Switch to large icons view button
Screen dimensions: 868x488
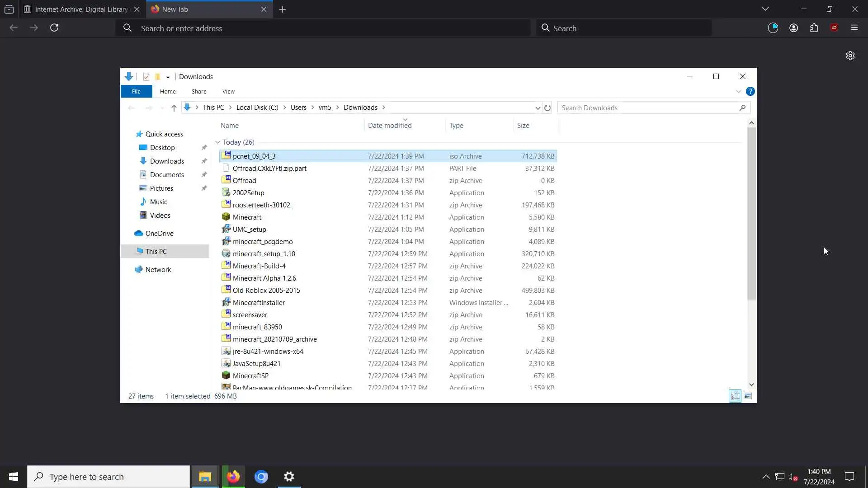pyautogui.click(x=748, y=396)
